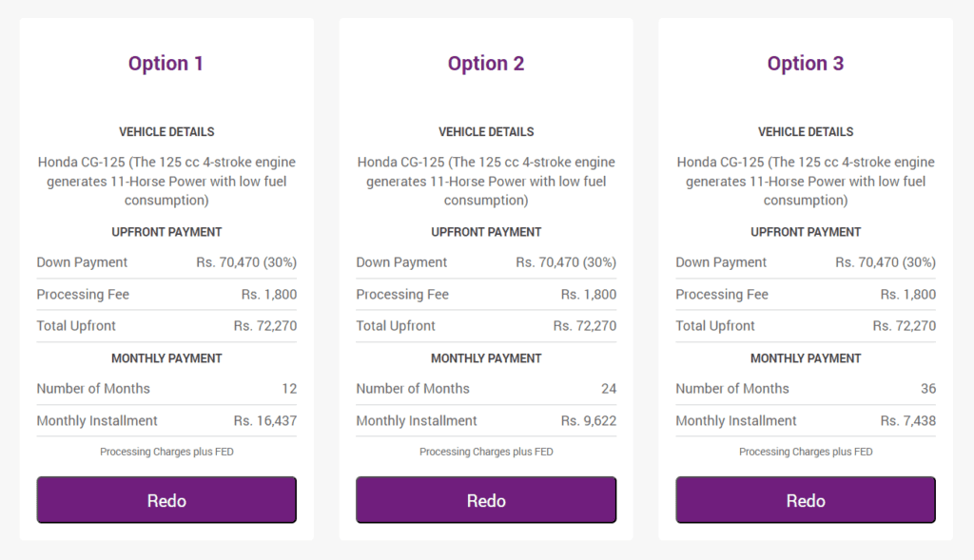Select the Option 3 heading
The height and width of the screenshot is (560, 974).
click(x=806, y=64)
